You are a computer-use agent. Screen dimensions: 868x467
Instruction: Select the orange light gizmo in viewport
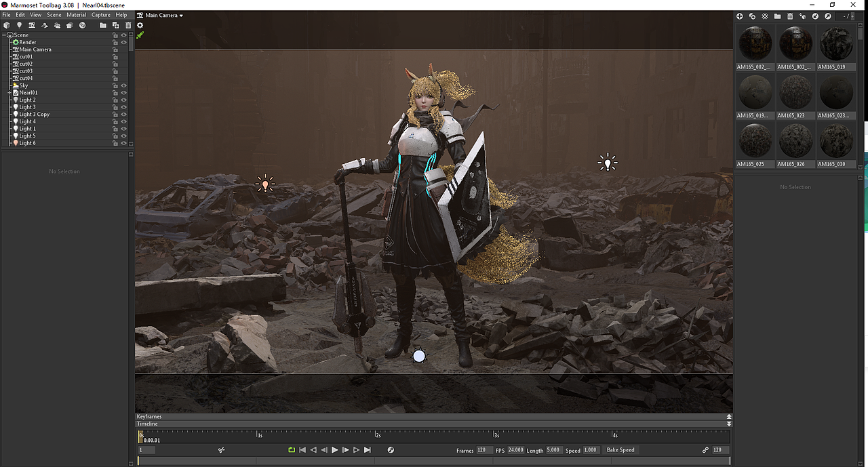(x=265, y=183)
